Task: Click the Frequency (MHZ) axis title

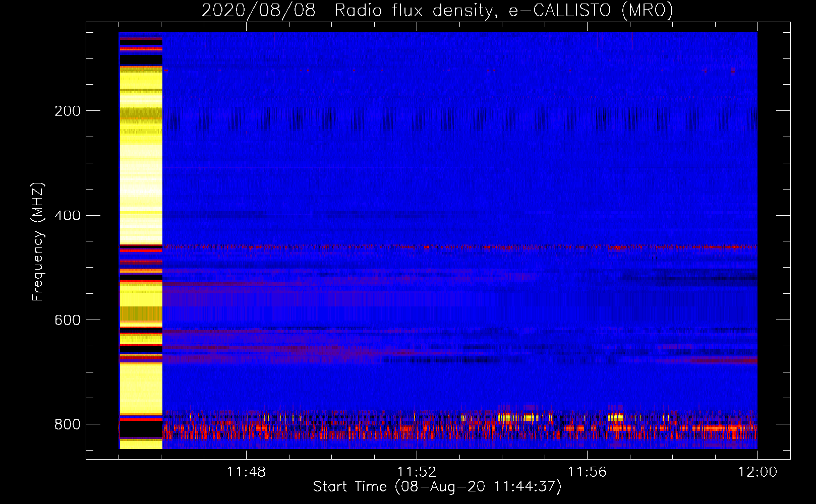Action: pyautogui.click(x=38, y=241)
